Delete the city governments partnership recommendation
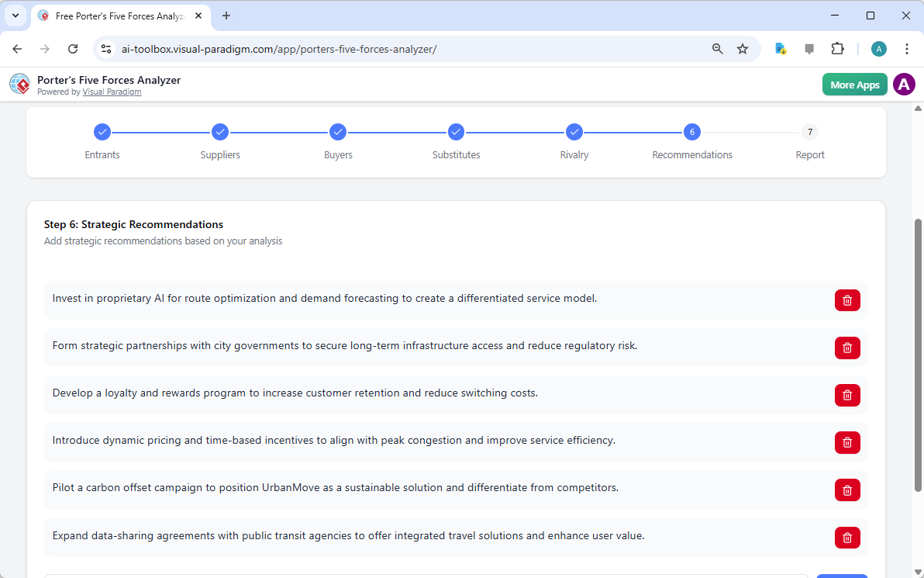The height and width of the screenshot is (578, 924). click(847, 348)
